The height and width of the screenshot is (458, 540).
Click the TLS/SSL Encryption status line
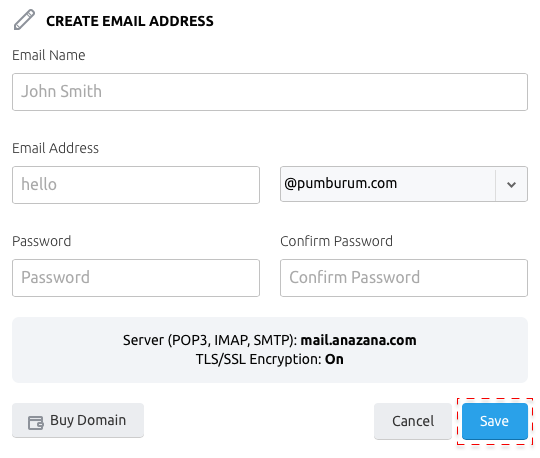click(x=270, y=359)
